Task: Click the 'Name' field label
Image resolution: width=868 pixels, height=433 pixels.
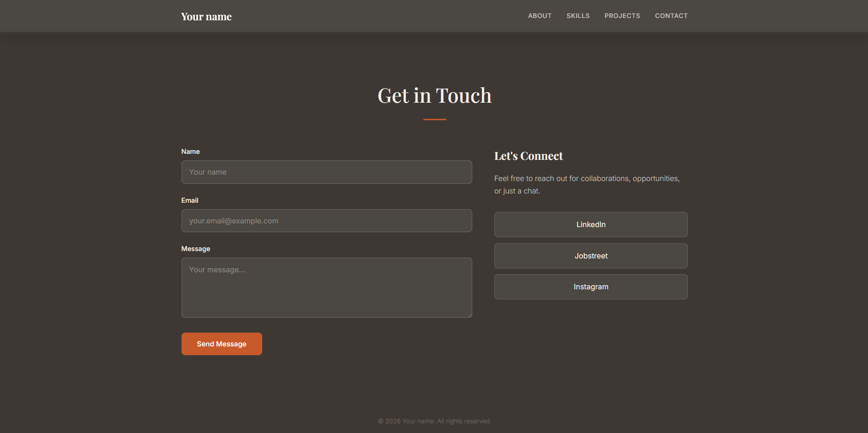Action: [x=190, y=152]
